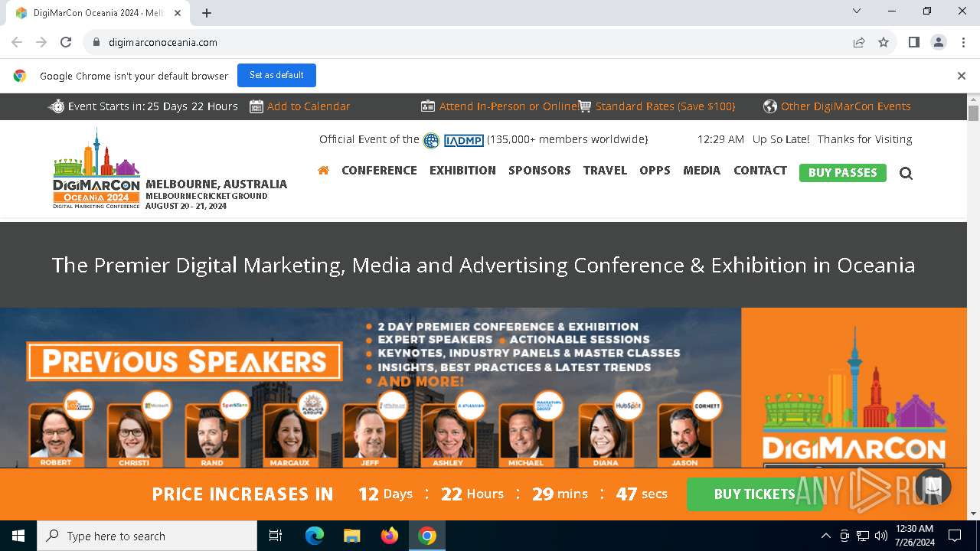
Task: Bookmark this tab with star icon
Action: (884, 42)
